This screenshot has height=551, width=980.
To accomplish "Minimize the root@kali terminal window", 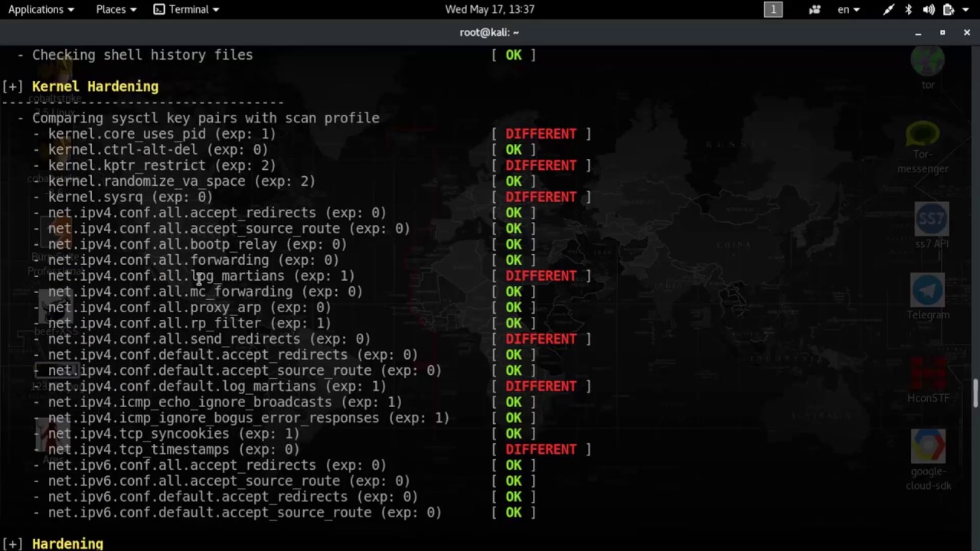I will coord(918,32).
